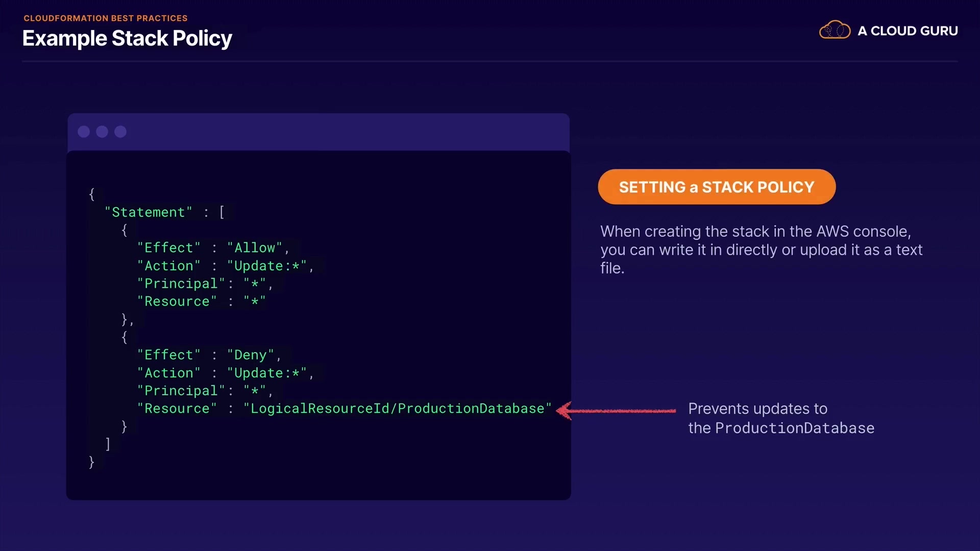Click the second "Update:*" action under Deny
This screenshot has width=980, height=551.
(x=267, y=373)
